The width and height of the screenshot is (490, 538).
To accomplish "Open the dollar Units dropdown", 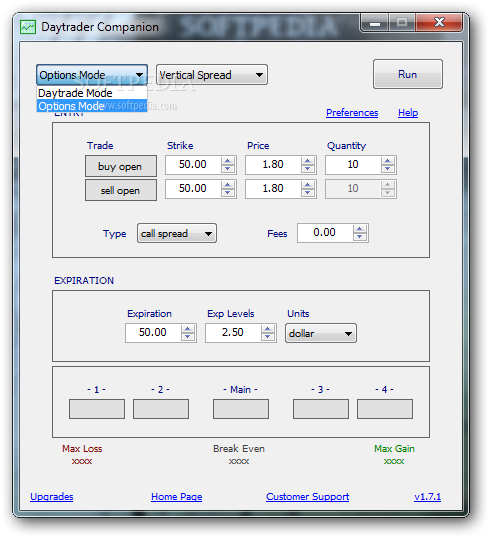I will pyautogui.click(x=321, y=333).
